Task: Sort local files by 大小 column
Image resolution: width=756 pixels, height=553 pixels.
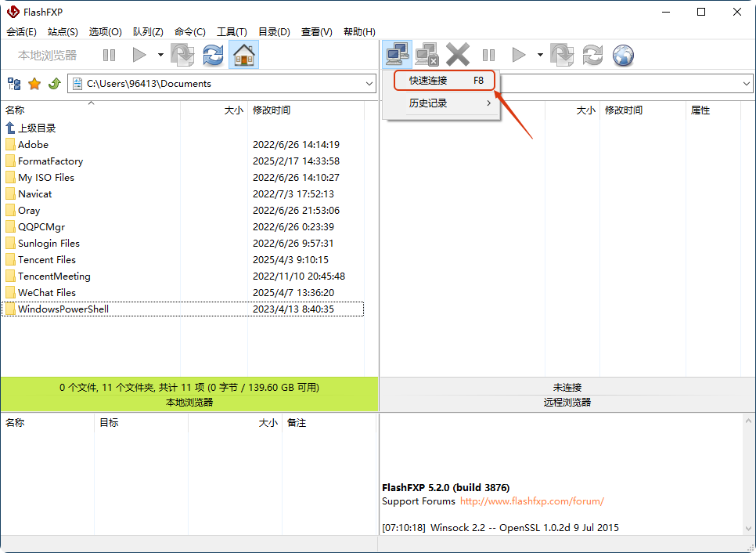Action: click(214, 110)
